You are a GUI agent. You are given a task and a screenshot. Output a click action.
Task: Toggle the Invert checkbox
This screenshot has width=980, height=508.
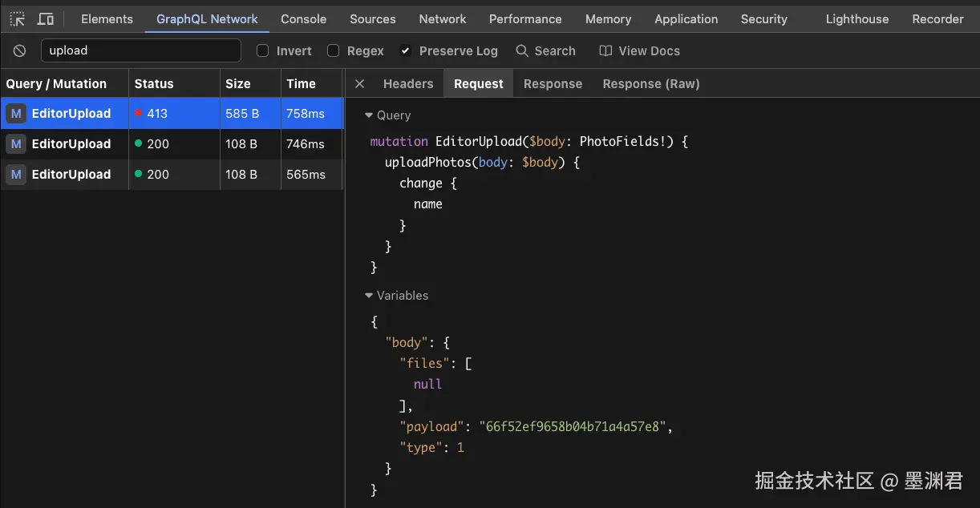[x=262, y=50]
